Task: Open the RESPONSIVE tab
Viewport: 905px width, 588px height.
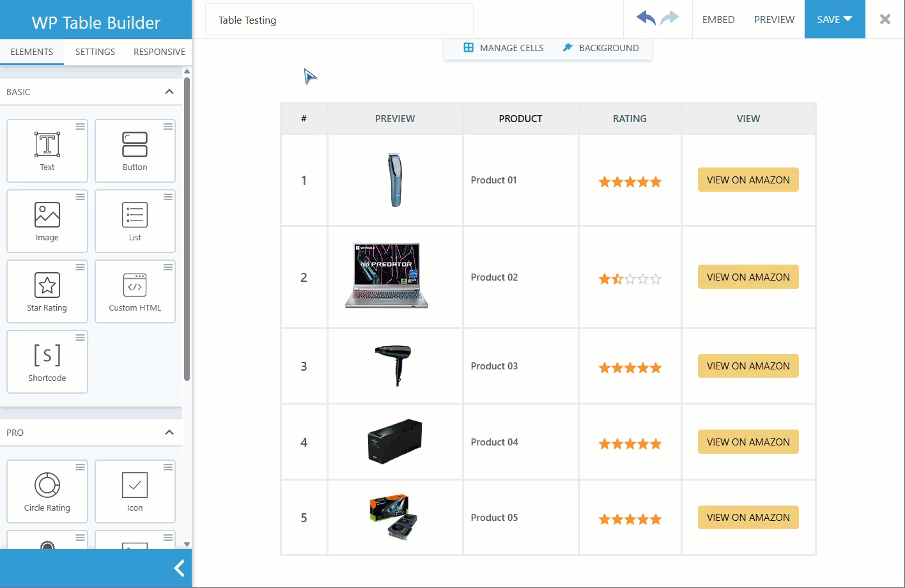Action: click(x=159, y=52)
